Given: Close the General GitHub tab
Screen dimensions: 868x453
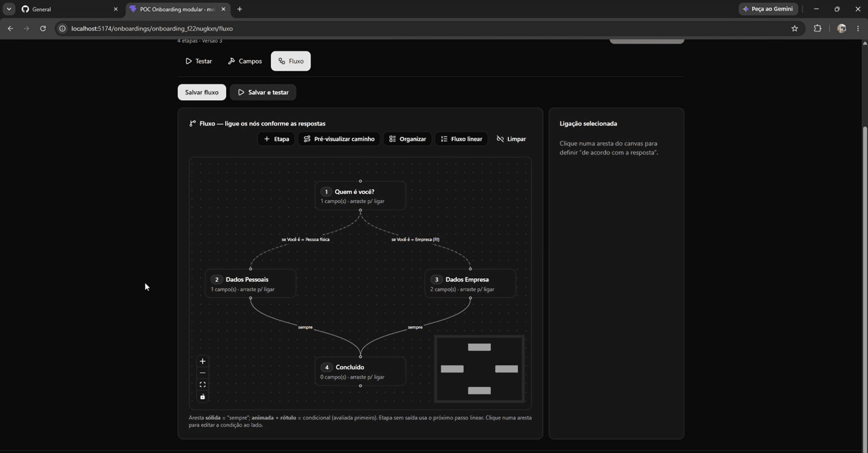Looking at the screenshot, I should point(115,9).
